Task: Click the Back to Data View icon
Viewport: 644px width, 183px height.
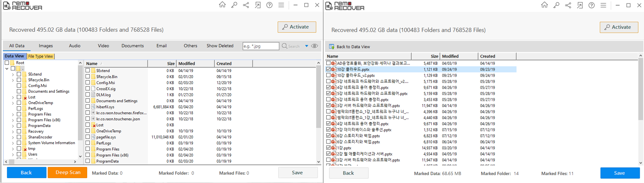Action: tap(332, 46)
